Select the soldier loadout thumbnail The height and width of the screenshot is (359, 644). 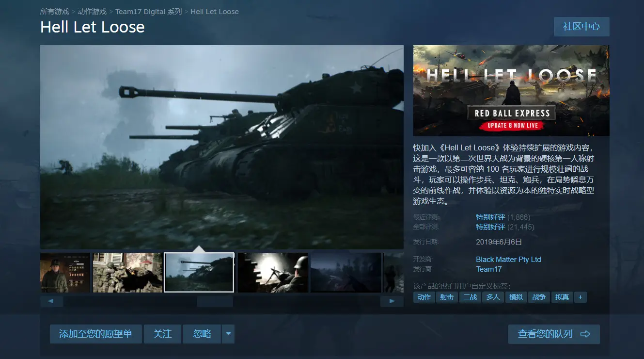point(65,273)
